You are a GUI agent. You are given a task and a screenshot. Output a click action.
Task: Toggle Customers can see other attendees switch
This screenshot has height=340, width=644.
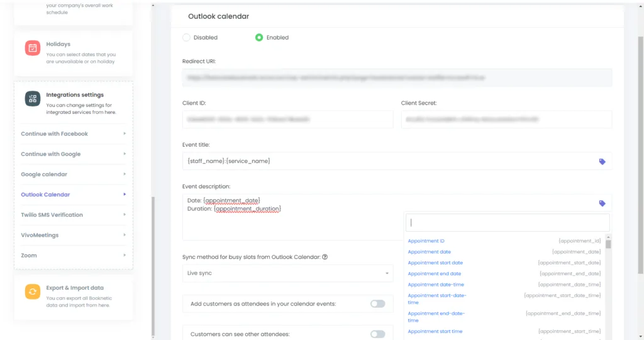click(x=377, y=334)
